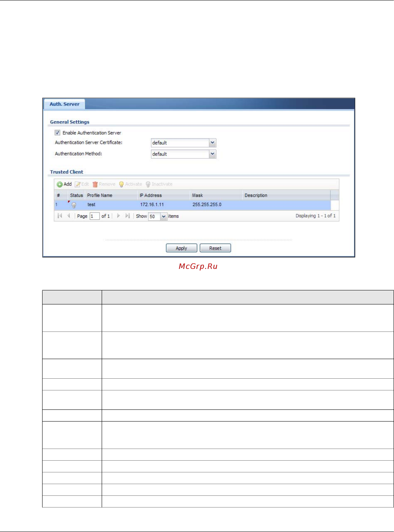Image resolution: width=394 pixels, height=532 pixels.
Task: Select the Auth. Server tab
Action: tap(64, 104)
